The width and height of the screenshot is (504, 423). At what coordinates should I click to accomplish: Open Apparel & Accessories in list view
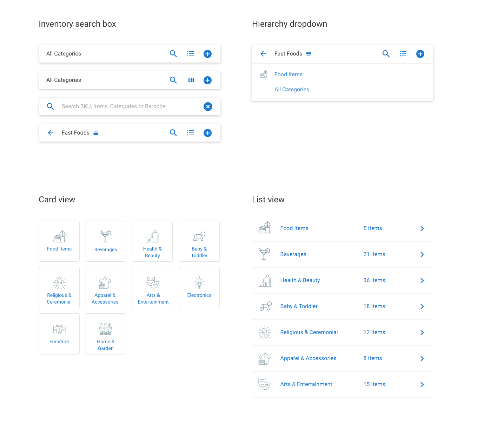[308, 358]
